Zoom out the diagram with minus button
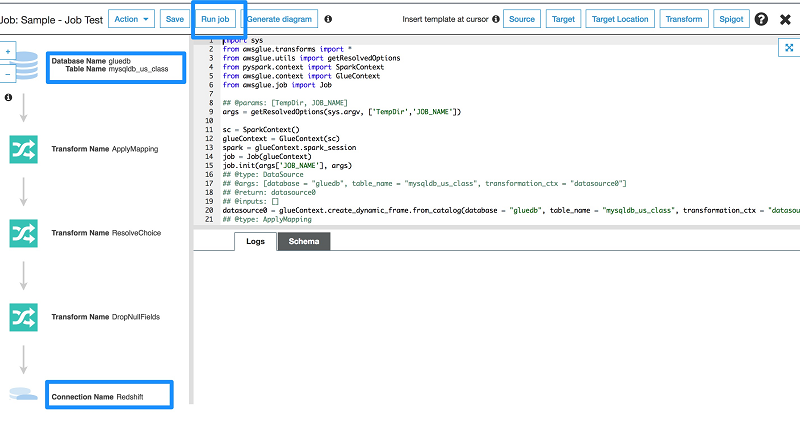 coord(8,74)
